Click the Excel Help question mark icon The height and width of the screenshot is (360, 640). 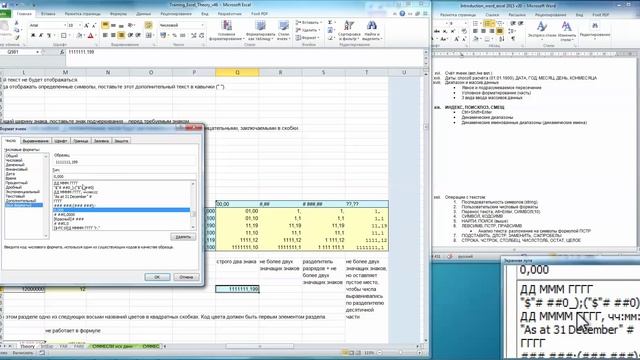(402, 13)
